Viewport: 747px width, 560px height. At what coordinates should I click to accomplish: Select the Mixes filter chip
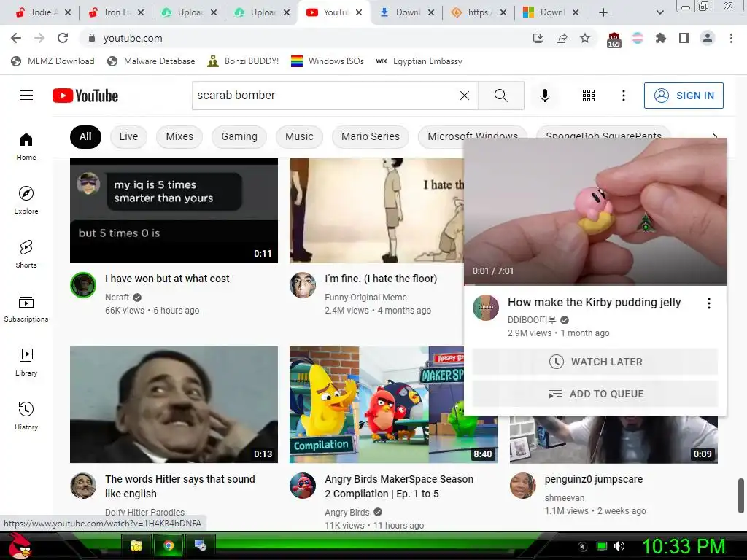pyautogui.click(x=179, y=136)
